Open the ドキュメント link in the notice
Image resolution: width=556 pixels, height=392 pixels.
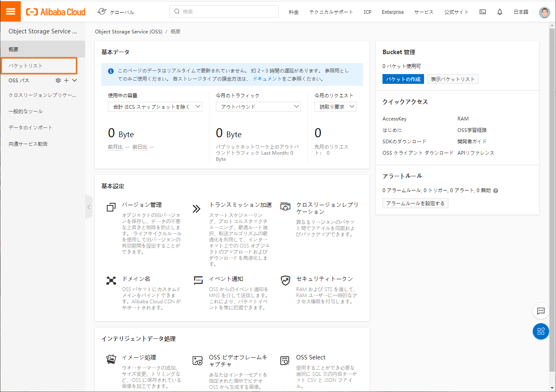click(x=267, y=79)
